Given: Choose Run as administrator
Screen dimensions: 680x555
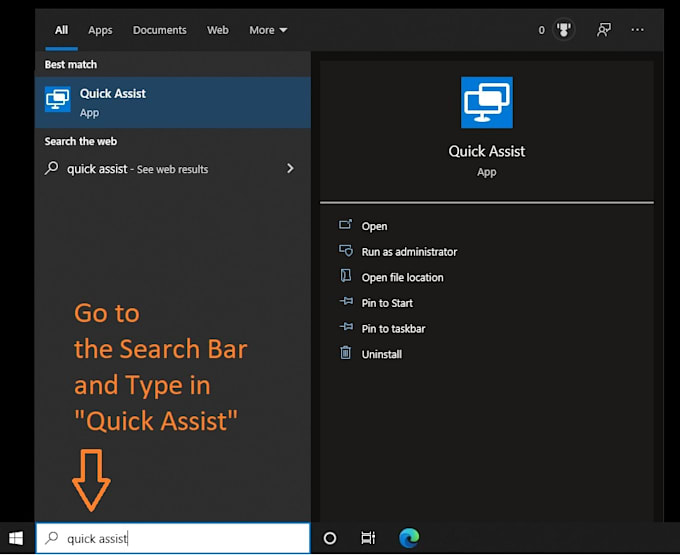Looking at the screenshot, I should click(409, 252).
